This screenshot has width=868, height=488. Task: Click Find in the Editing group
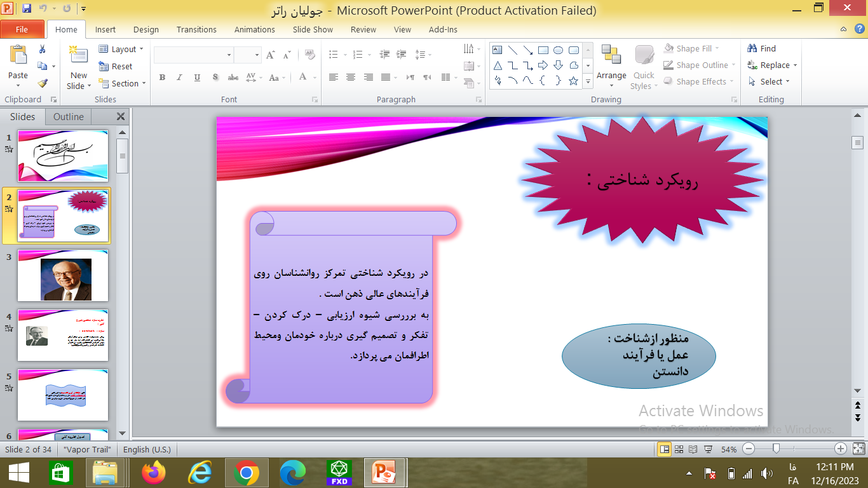763,48
